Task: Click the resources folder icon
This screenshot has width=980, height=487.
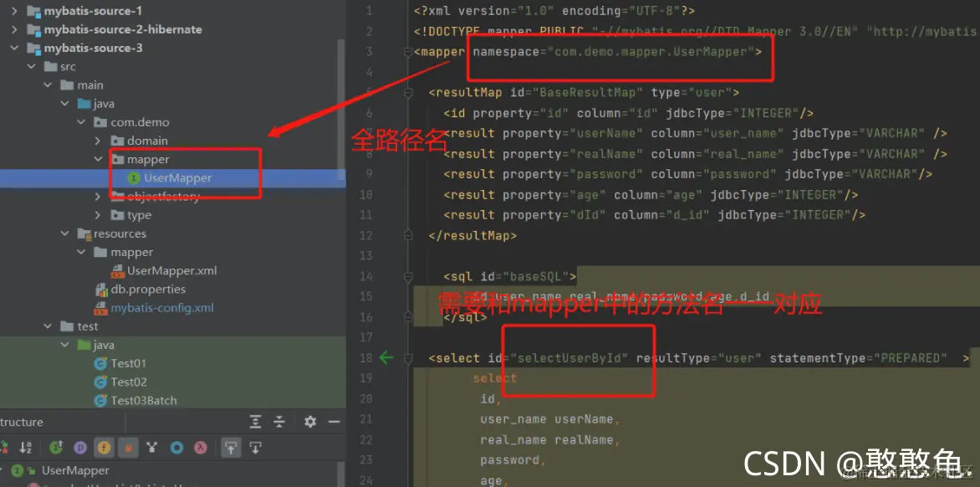Action: (x=84, y=233)
